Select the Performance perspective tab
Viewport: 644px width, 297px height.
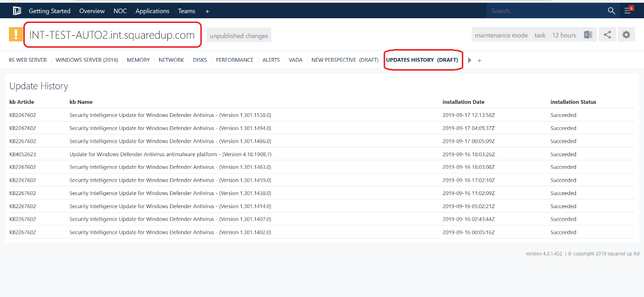click(x=234, y=60)
